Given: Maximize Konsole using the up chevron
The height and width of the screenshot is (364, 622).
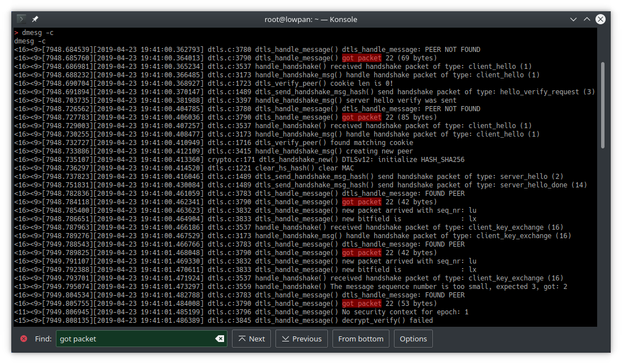Looking at the screenshot, I should point(586,19).
